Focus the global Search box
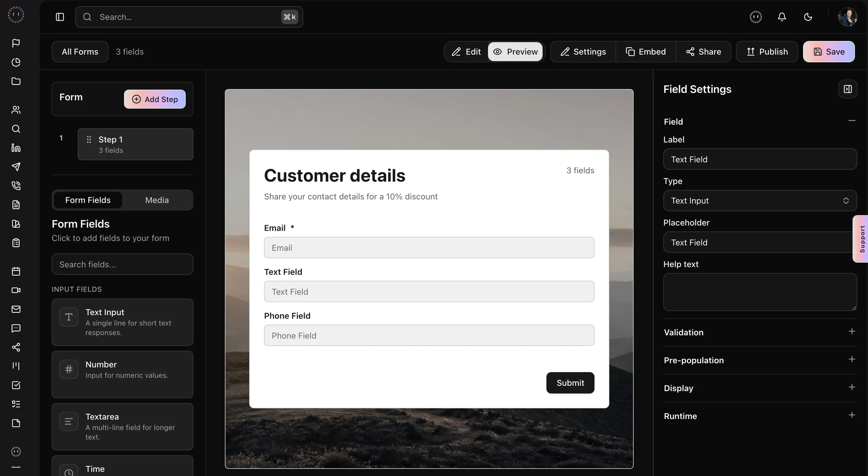The width and height of the screenshot is (868, 476). [189, 17]
